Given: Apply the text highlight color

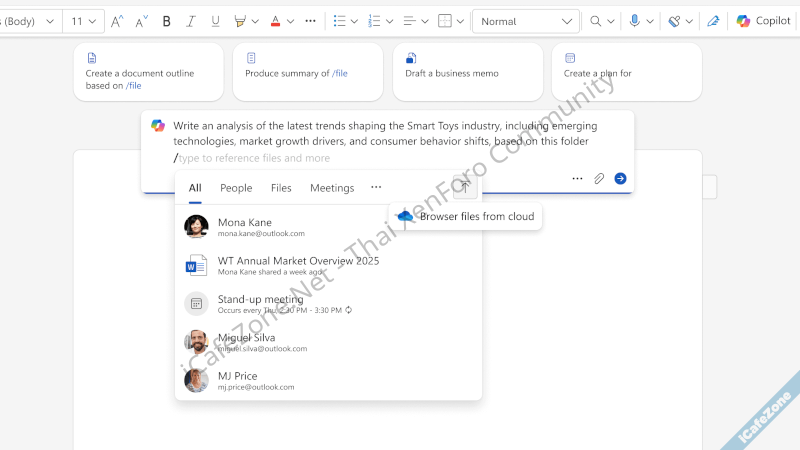Looking at the screenshot, I should pyautogui.click(x=240, y=21).
